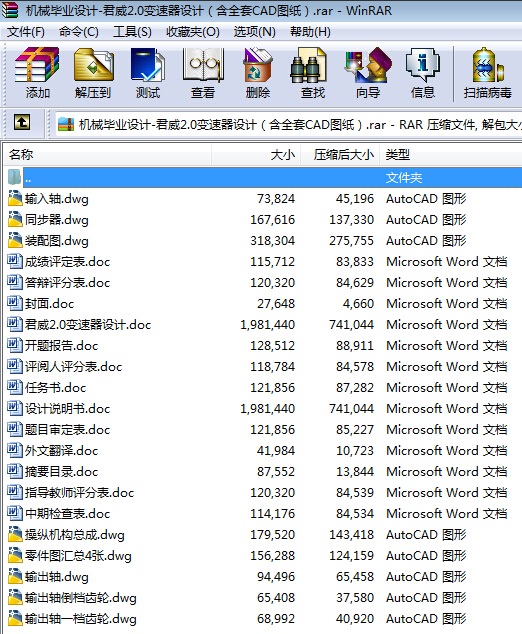Click the Word icon next to 答辩评分表.doc
The image size is (522, 634).
[15, 282]
